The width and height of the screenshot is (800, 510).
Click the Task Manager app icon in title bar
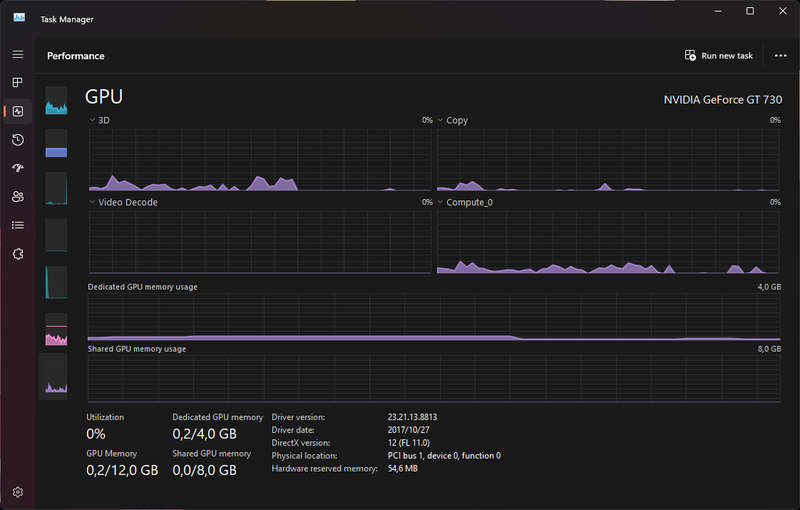pos(19,18)
